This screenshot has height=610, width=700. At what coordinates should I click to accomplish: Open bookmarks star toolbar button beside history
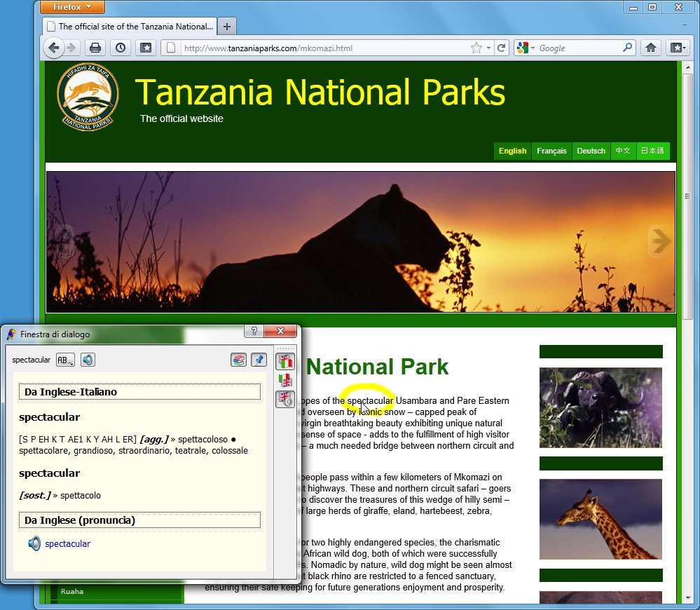coord(146,48)
